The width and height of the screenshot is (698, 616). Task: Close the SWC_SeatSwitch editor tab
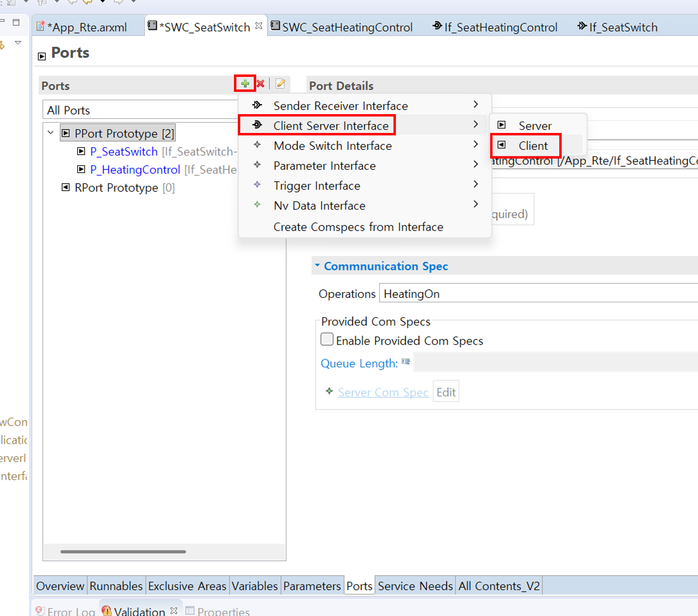[259, 26]
